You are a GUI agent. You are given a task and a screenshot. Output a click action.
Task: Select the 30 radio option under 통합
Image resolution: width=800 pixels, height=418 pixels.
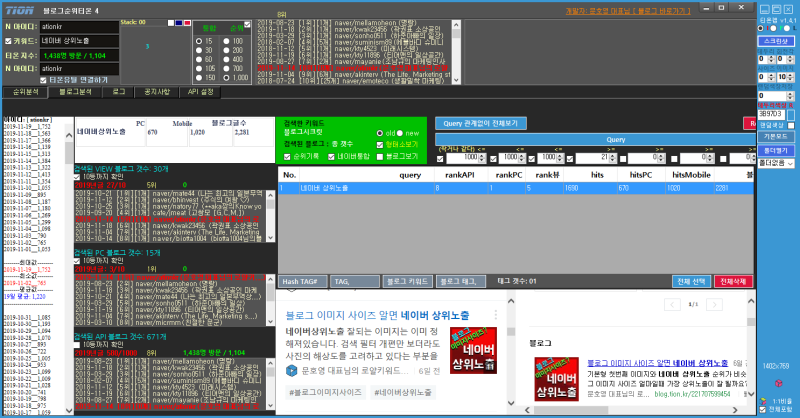tap(199, 50)
